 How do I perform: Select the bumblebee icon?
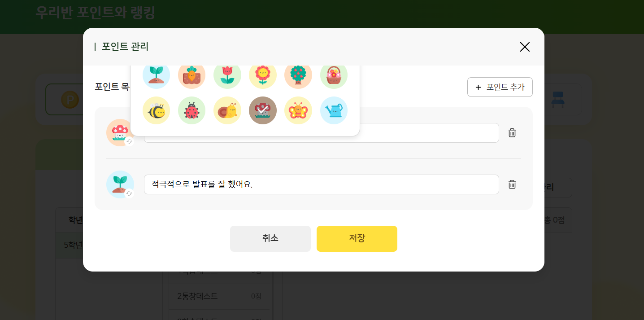coord(156,110)
